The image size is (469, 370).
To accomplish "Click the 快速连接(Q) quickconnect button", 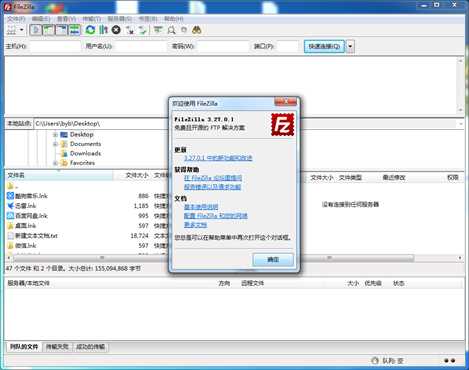I will coord(324,46).
